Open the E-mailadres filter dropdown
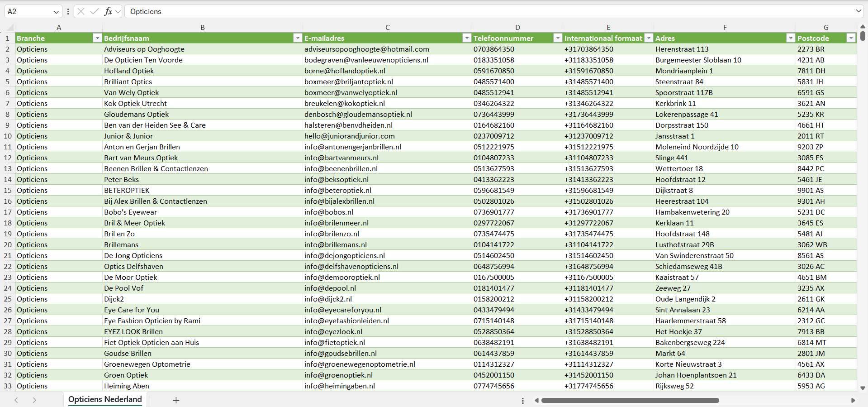This screenshot has height=407, width=868. (x=466, y=38)
